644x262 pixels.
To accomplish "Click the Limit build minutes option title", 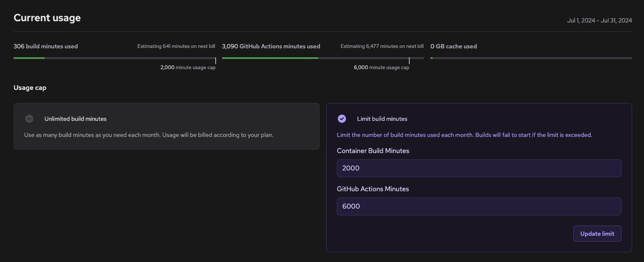I will (x=382, y=119).
